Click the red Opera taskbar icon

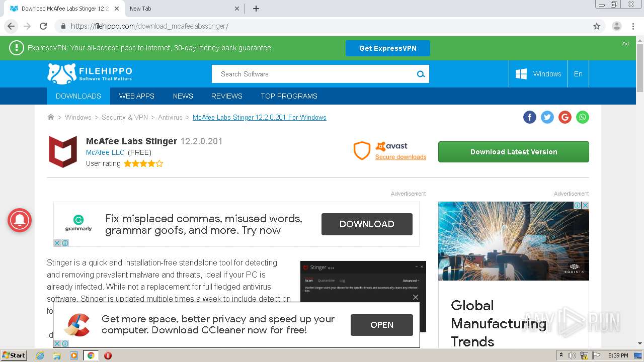click(108, 355)
